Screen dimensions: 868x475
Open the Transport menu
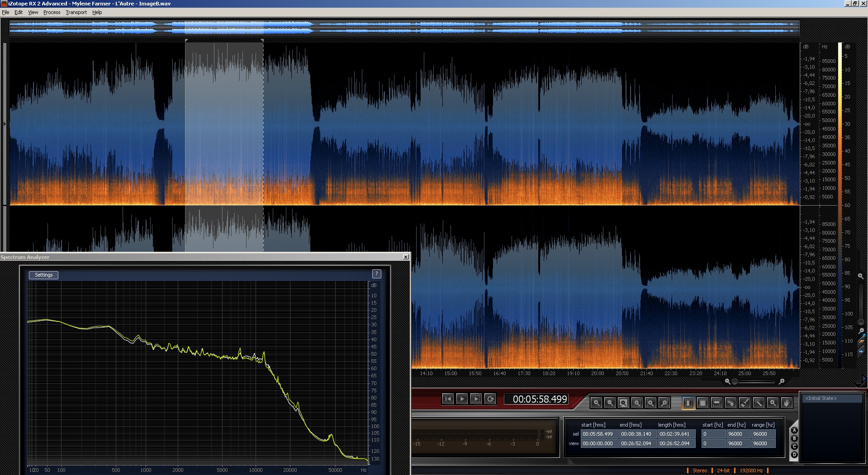click(x=76, y=12)
